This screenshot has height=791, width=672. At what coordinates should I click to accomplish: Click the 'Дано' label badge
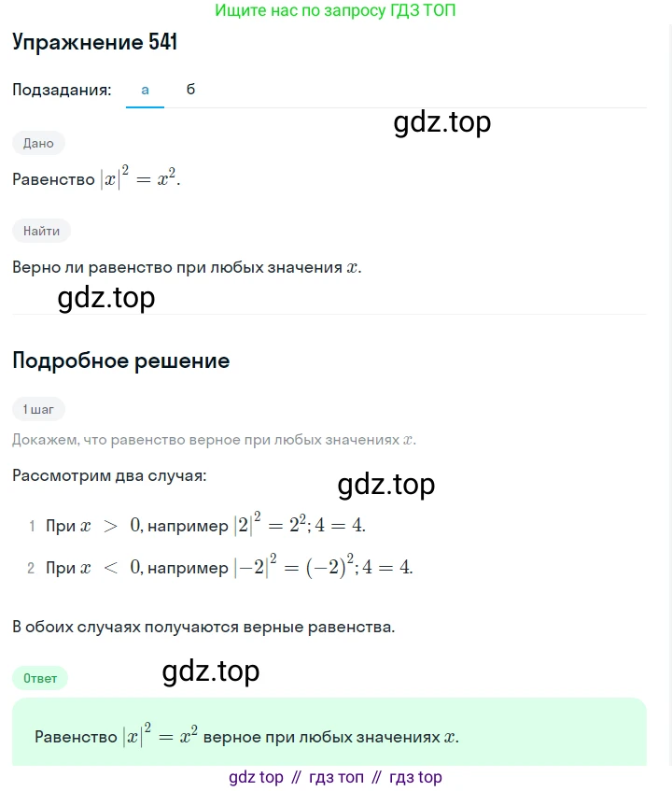(x=38, y=143)
